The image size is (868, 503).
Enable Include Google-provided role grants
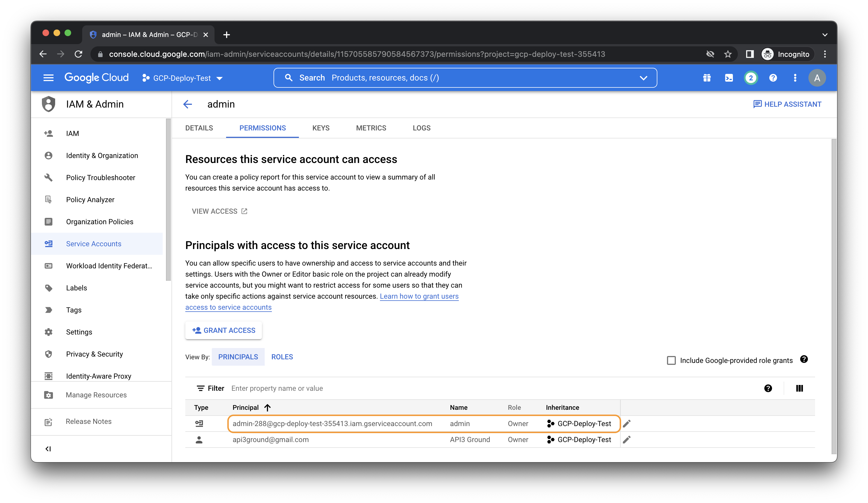pos(671,360)
